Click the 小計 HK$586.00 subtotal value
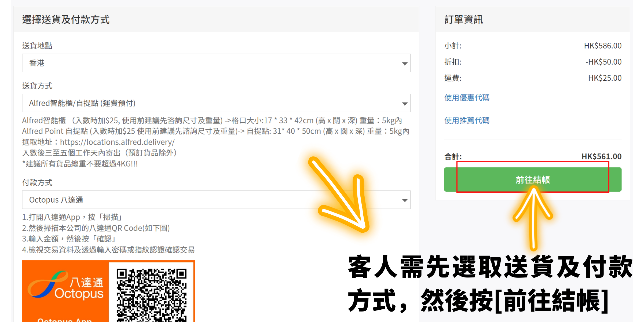This screenshot has height=322, width=644. (602, 46)
